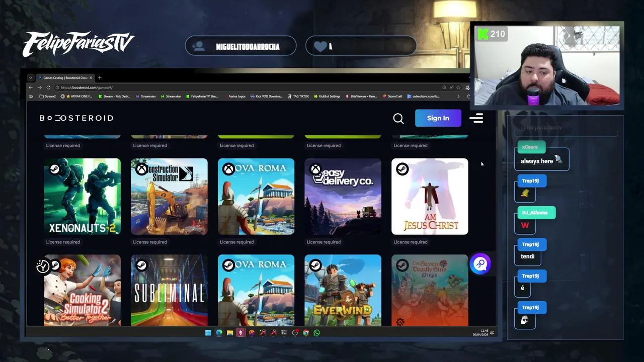Open the Subliminal game card
The image size is (644, 362).
click(x=169, y=290)
